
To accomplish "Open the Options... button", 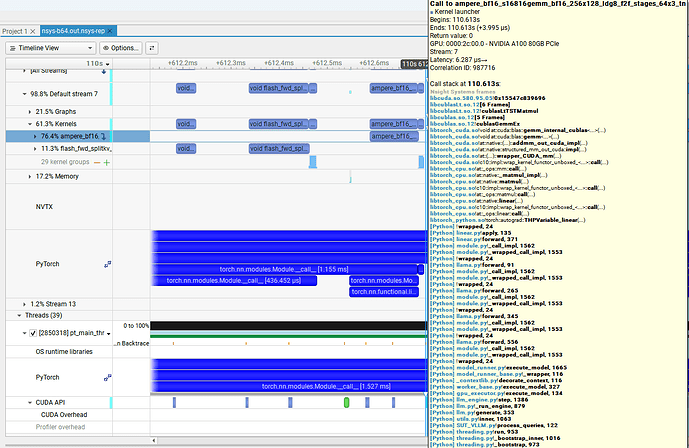I will click(120, 48).
